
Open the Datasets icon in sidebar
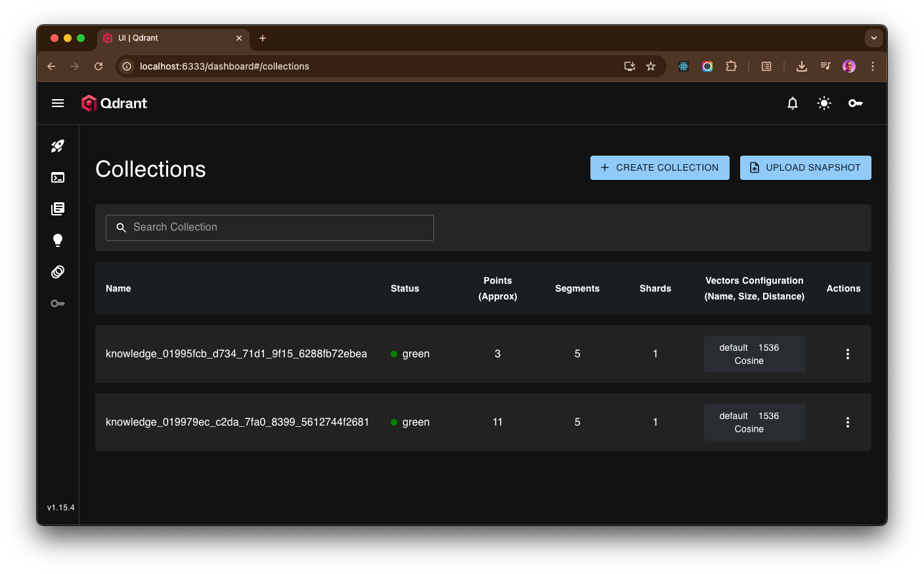58,272
